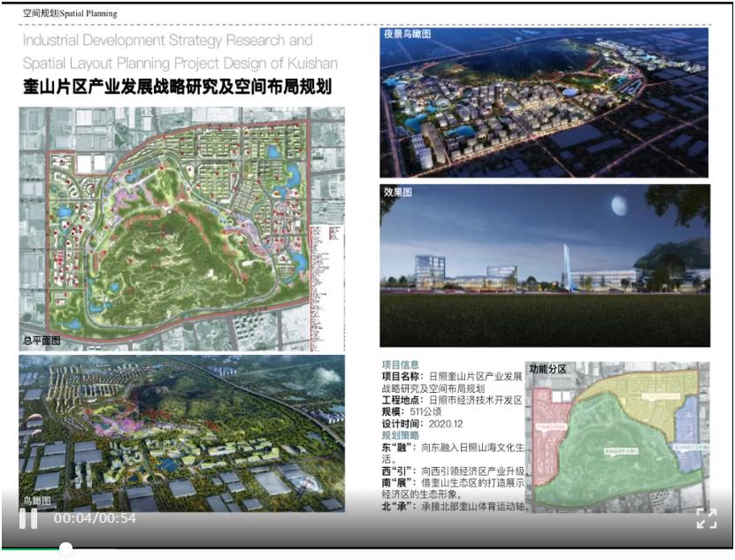735x560 pixels.
Task: Pause the video playback
Action: (x=28, y=519)
